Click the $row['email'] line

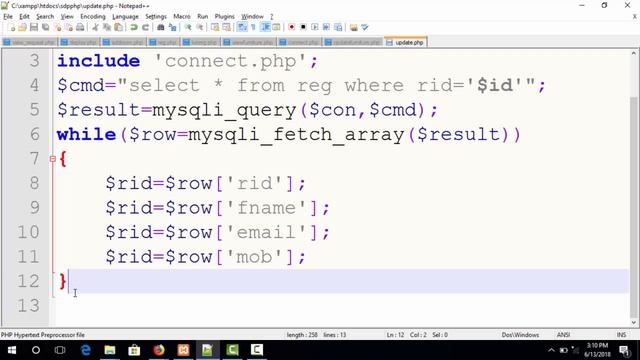pos(217,233)
